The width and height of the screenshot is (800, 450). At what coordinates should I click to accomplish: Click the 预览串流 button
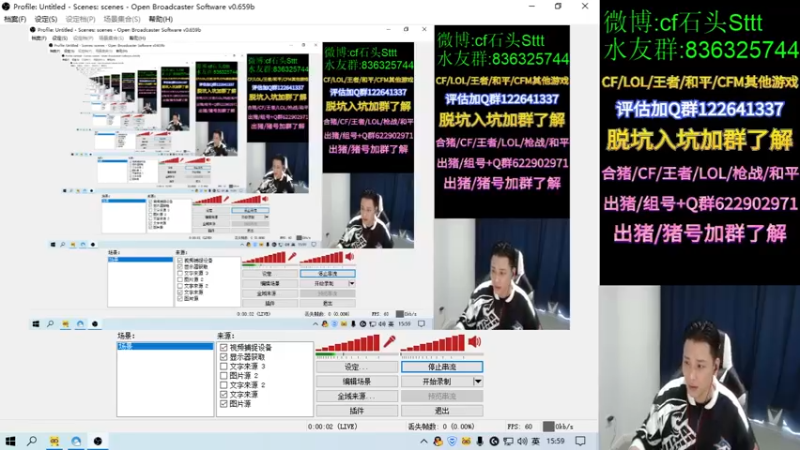tap(442, 396)
